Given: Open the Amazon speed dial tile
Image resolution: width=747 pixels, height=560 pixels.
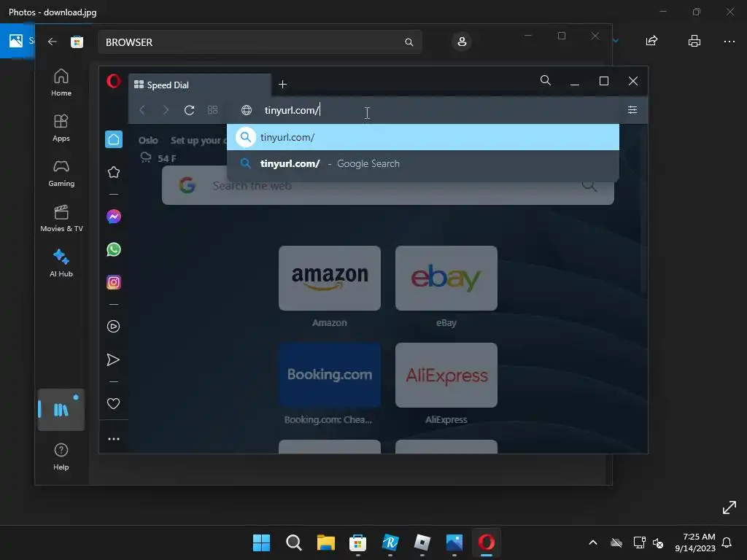Looking at the screenshot, I should [330, 278].
